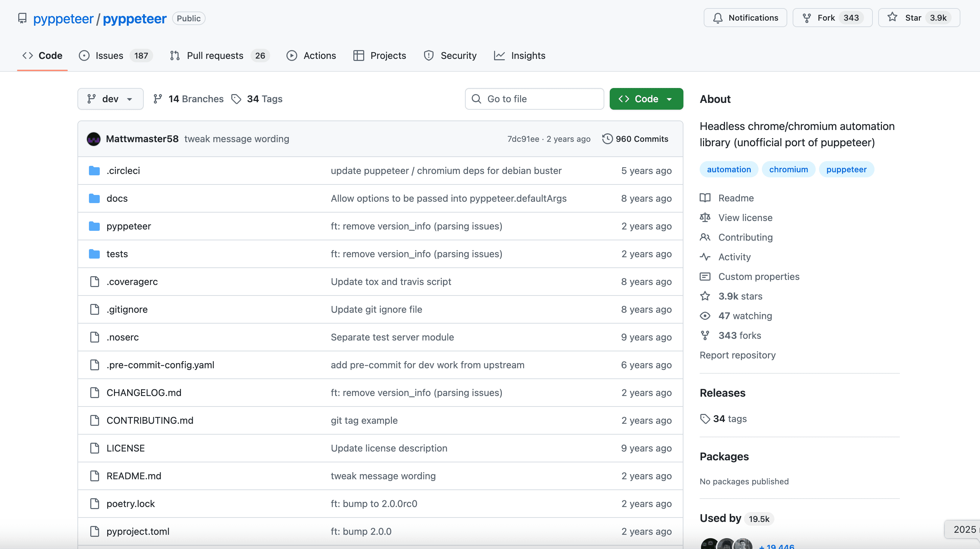Open the CONTRIBUTING.md file link
Screen dimensions: 980x549
click(150, 420)
